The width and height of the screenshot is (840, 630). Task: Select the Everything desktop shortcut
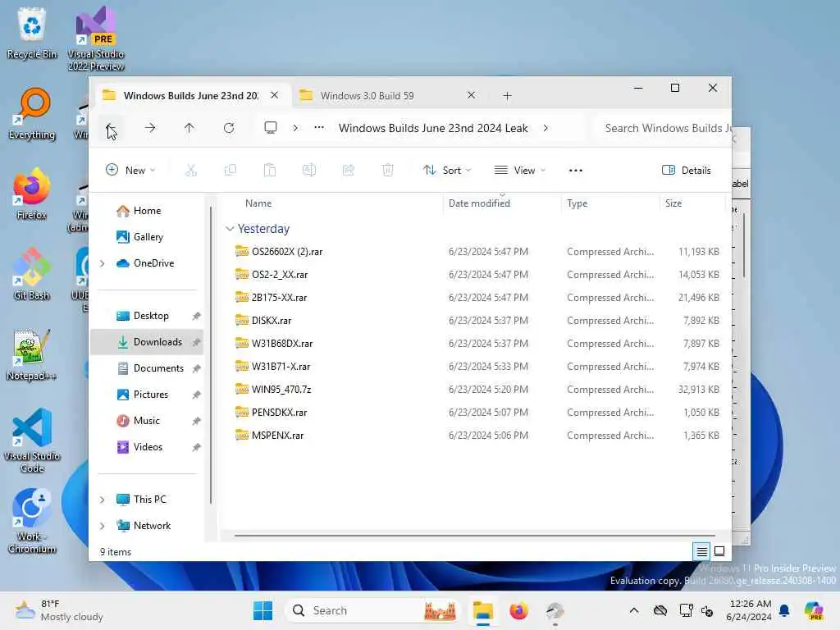point(32,113)
